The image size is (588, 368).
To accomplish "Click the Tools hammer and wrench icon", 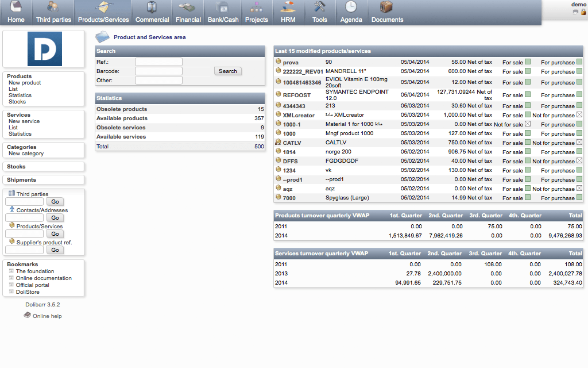I will (x=320, y=7).
